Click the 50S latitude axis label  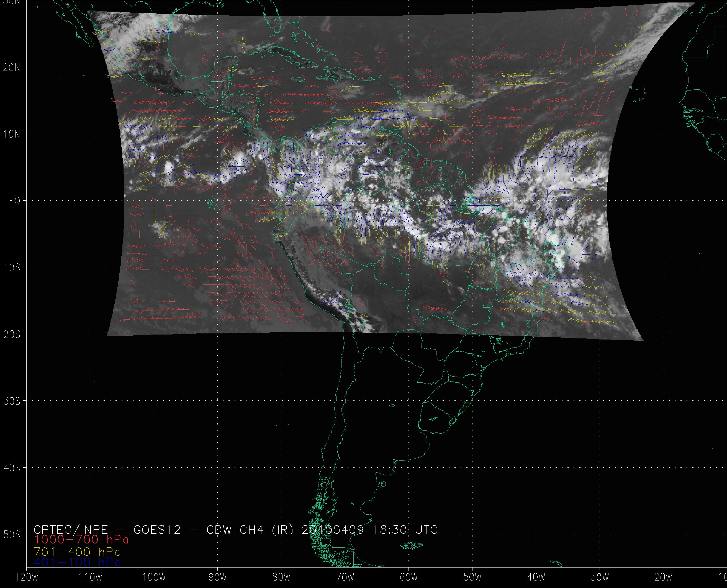12,535
